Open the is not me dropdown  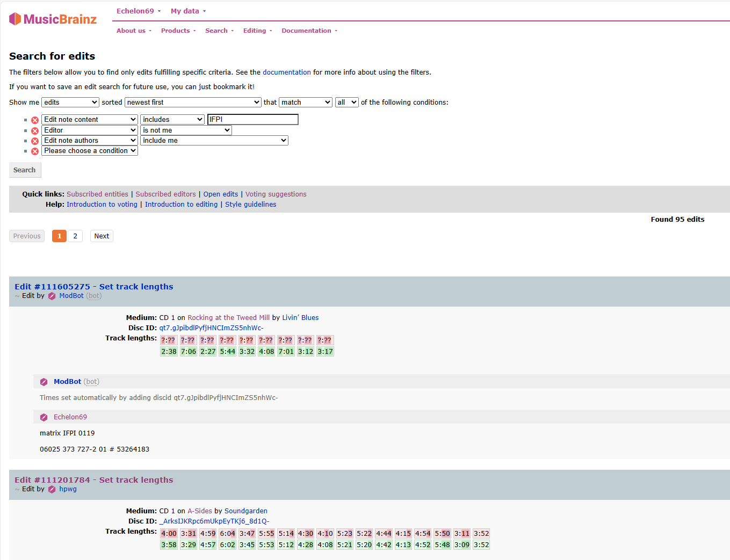click(x=186, y=130)
